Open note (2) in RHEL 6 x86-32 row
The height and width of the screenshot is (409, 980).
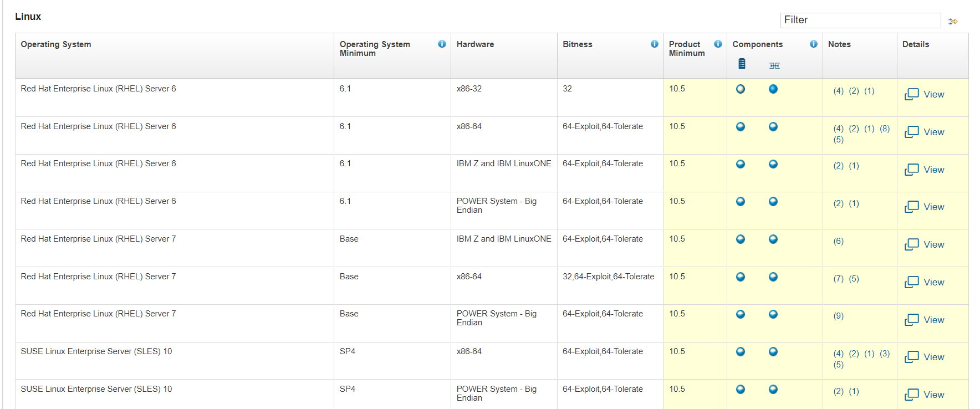pos(854,91)
